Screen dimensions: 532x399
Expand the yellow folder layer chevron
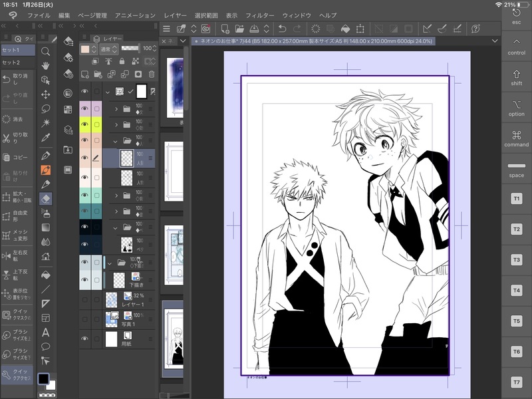tap(116, 124)
